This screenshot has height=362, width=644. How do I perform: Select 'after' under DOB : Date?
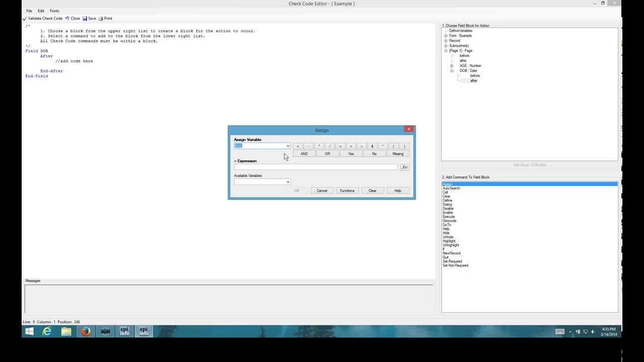coord(473,81)
